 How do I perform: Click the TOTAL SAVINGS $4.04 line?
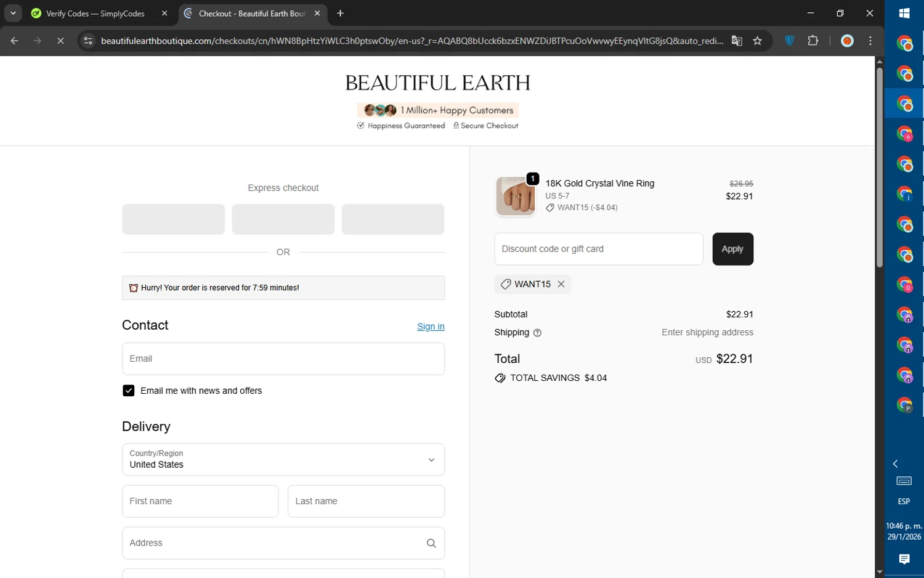click(551, 378)
